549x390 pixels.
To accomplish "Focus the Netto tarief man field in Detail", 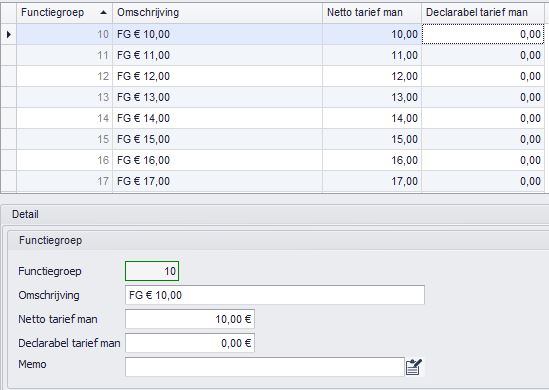I will click(x=190, y=319).
